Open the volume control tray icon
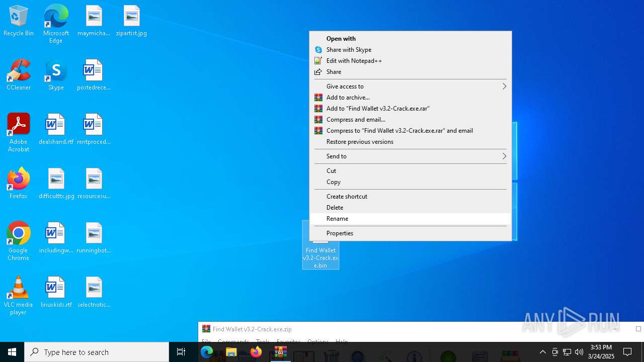644x362 pixels. [x=579, y=352]
